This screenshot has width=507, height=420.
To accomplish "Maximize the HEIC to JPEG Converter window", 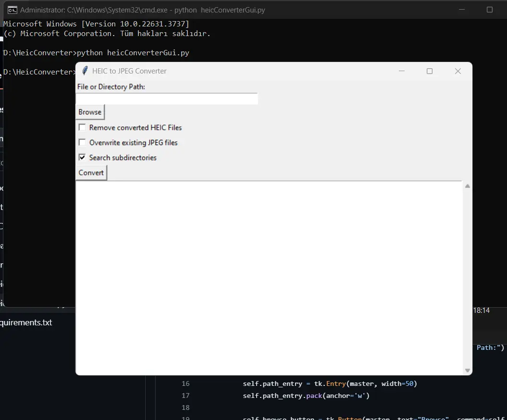I will (430, 71).
